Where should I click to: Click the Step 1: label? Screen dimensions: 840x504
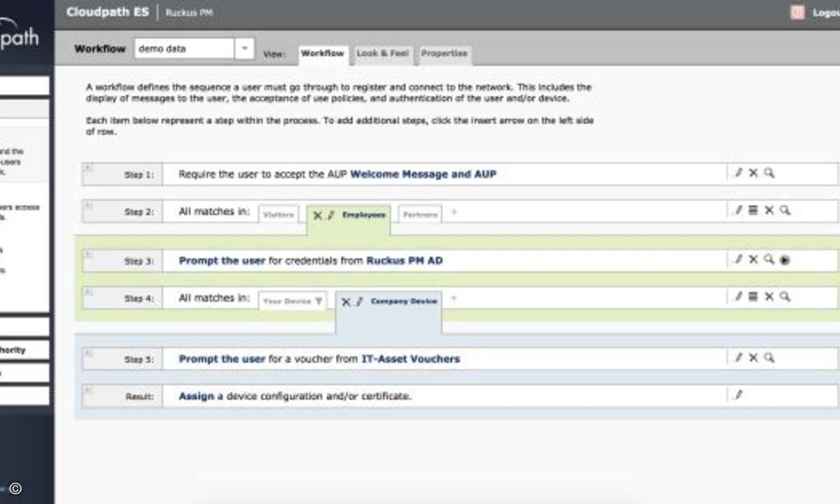point(139,174)
